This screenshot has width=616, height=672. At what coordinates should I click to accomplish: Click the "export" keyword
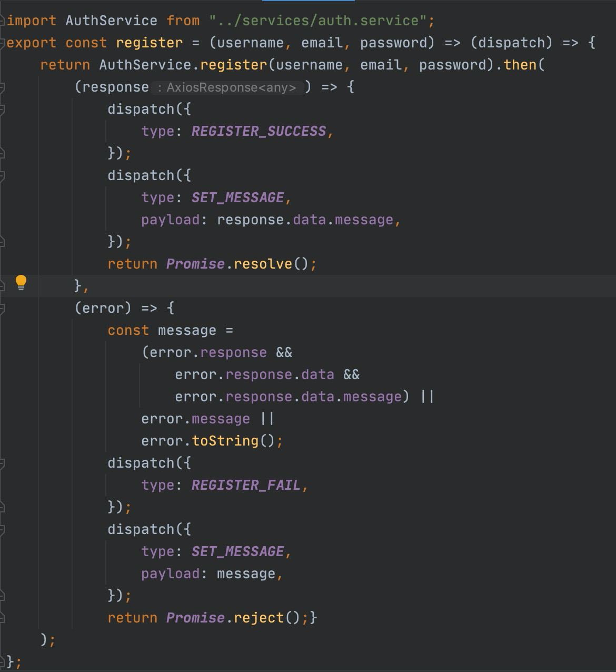pyautogui.click(x=31, y=43)
